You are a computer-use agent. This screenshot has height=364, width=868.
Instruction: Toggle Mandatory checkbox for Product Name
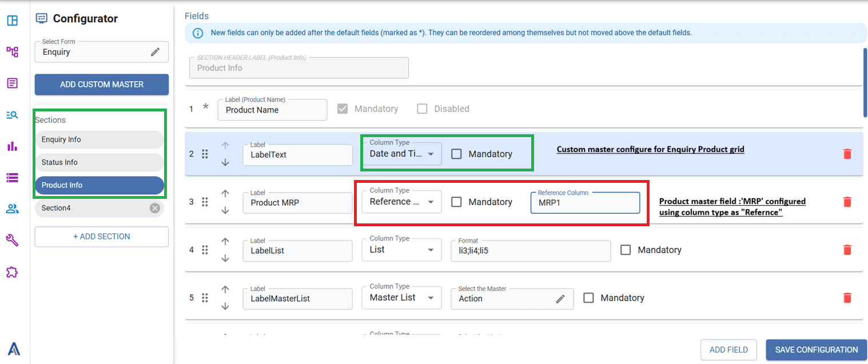[x=343, y=109]
